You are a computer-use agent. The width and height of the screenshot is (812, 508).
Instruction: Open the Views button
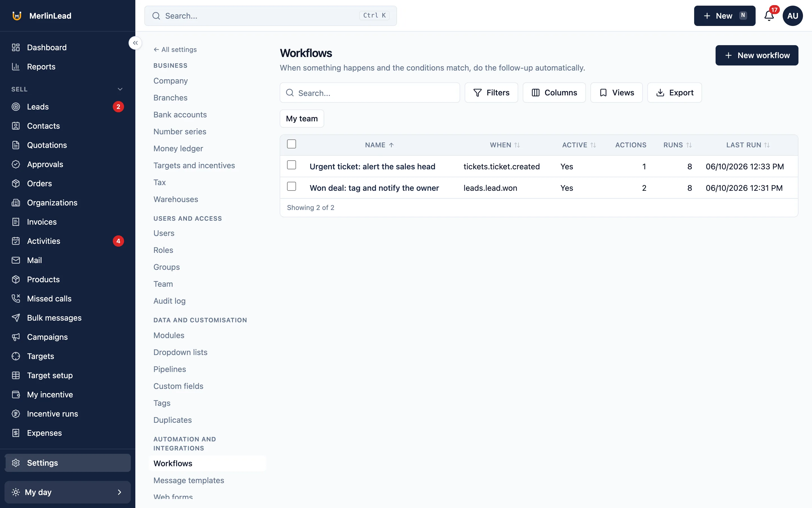click(x=616, y=93)
